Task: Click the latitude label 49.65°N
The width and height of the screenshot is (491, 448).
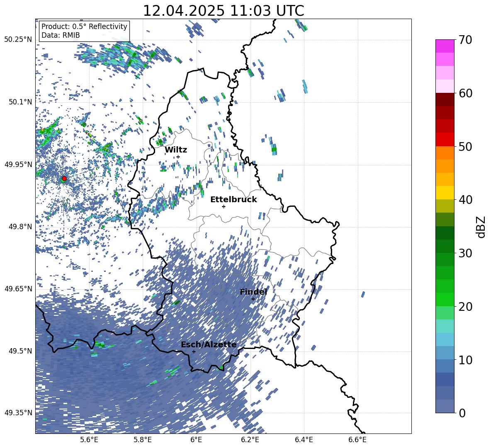Action: 18,288
